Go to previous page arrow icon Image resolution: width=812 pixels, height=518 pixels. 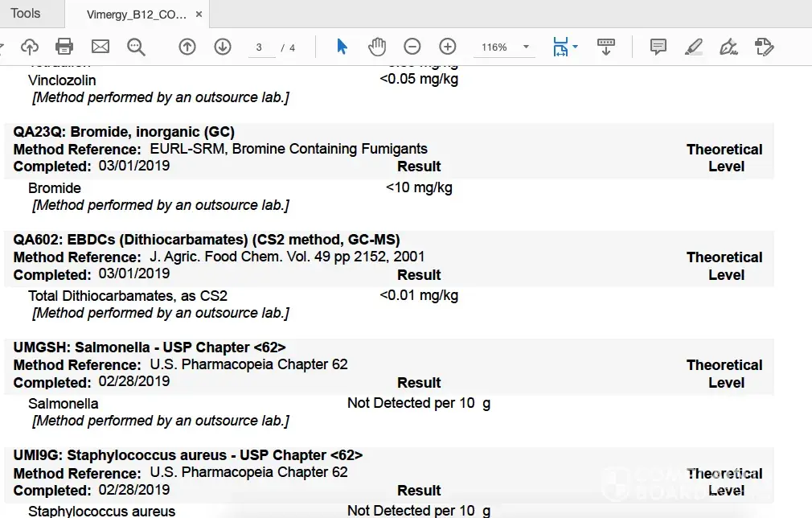(187, 47)
